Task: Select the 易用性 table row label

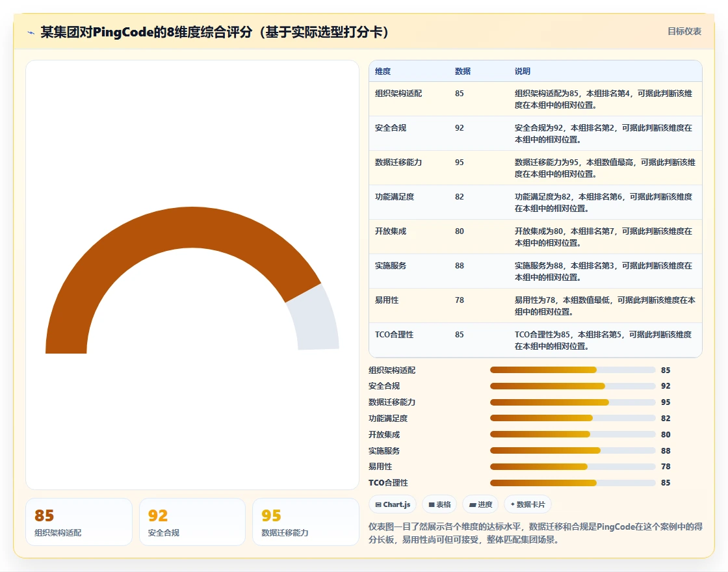Action: [387, 300]
